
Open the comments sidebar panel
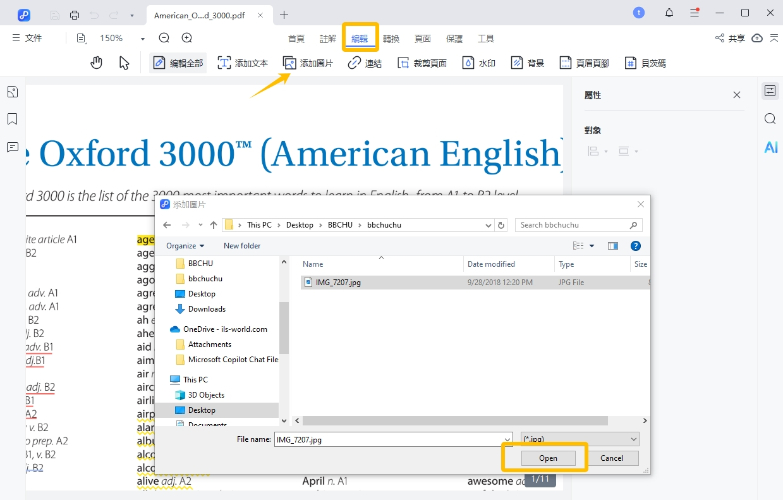pyautogui.click(x=12, y=147)
